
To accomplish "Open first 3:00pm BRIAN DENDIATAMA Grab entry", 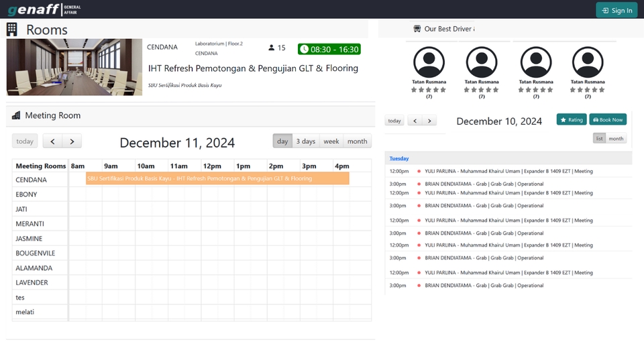I will click(x=508, y=184).
